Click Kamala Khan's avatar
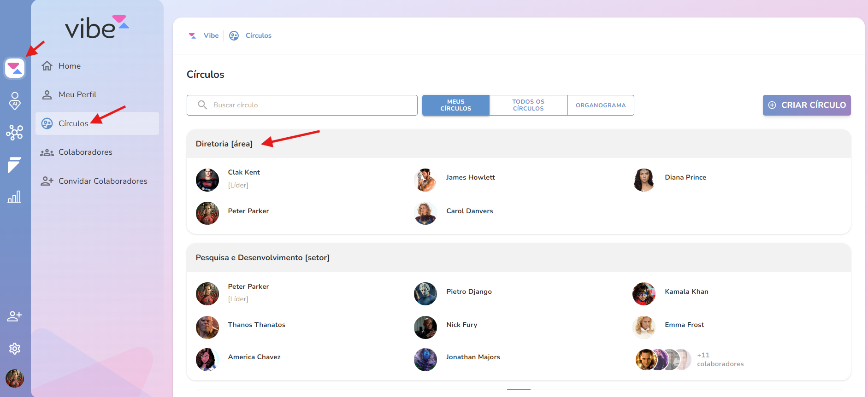868x397 pixels. click(x=644, y=294)
